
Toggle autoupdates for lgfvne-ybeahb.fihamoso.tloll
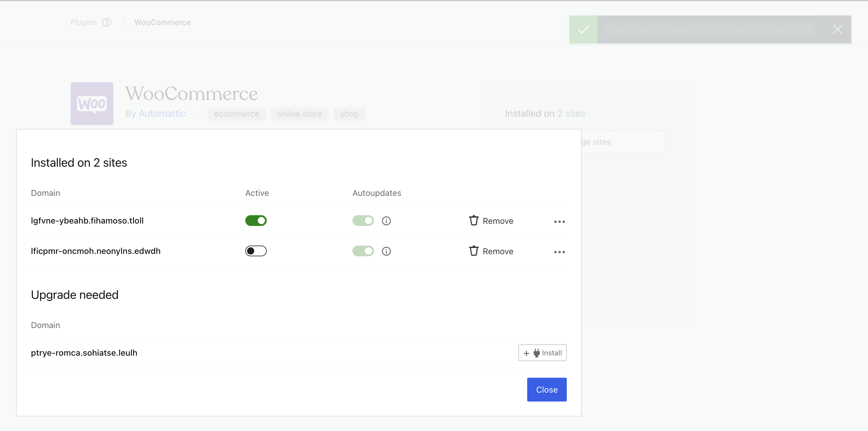pyautogui.click(x=363, y=221)
